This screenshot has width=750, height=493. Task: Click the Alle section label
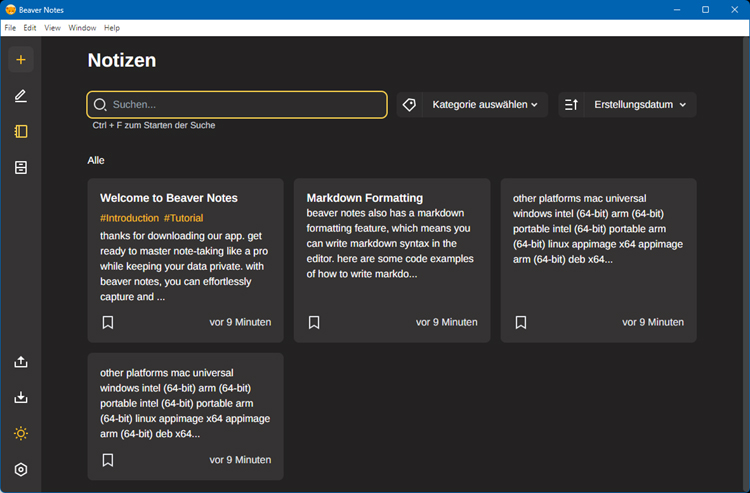(x=96, y=160)
